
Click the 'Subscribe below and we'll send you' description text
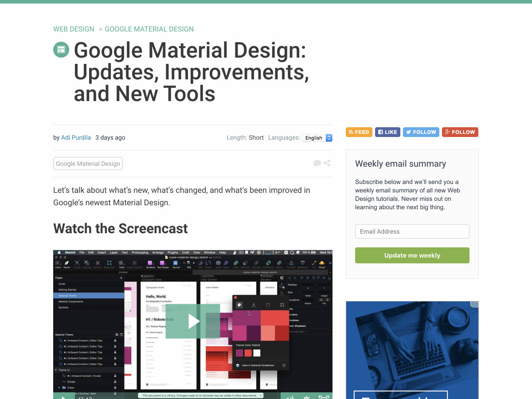pyautogui.click(x=408, y=194)
